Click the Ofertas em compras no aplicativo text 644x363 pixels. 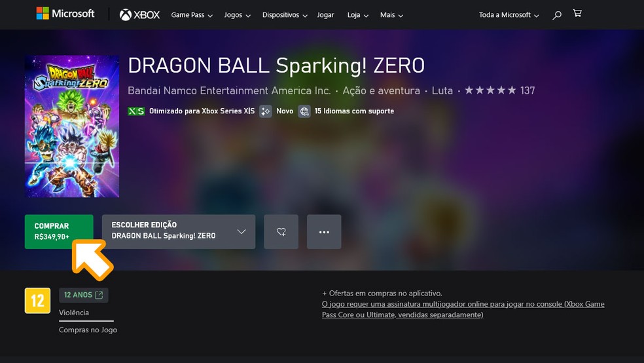point(382,293)
